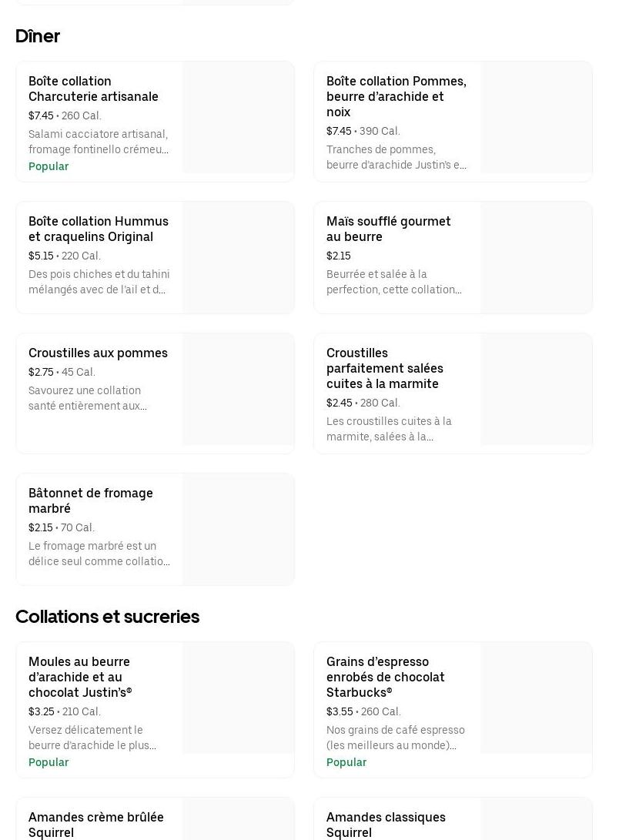This screenshot has width=619, height=840.
Task: Click the Maïs soufflé gourmet product image
Action: pyautogui.click(x=536, y=258)
